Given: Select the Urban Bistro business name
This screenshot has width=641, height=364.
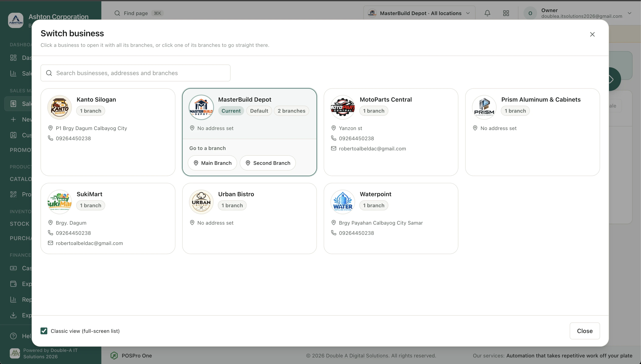Looking at the screenshot, I should [x=236, y=194].
